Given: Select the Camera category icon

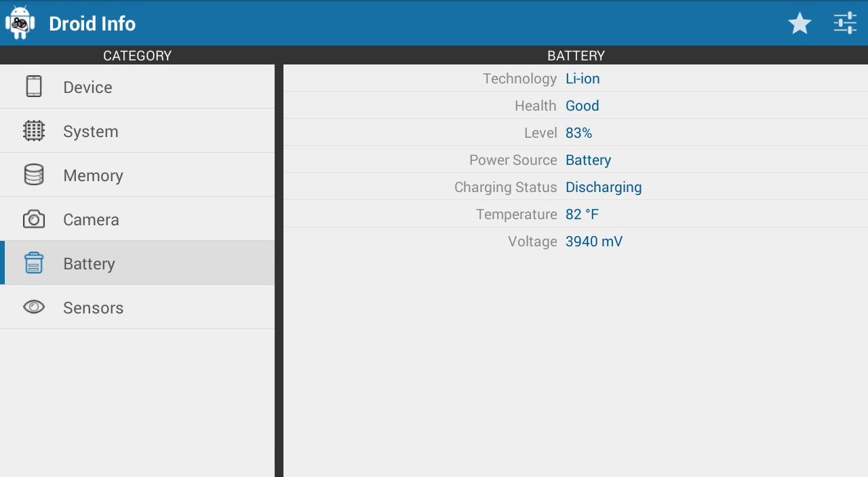Looking at the screenshot, I should click(33, 218).
